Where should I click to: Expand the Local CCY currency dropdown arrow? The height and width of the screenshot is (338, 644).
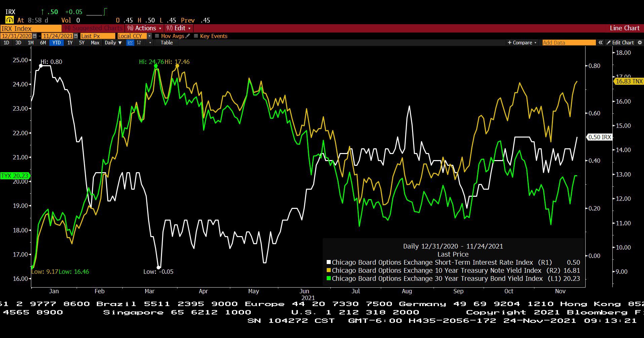coord(150,36)
